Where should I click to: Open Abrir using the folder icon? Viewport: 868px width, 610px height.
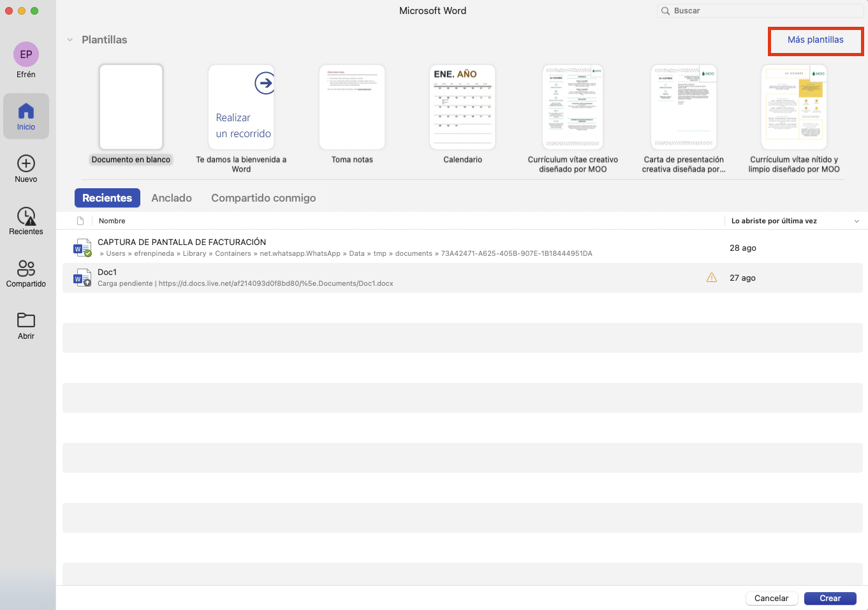26,321
